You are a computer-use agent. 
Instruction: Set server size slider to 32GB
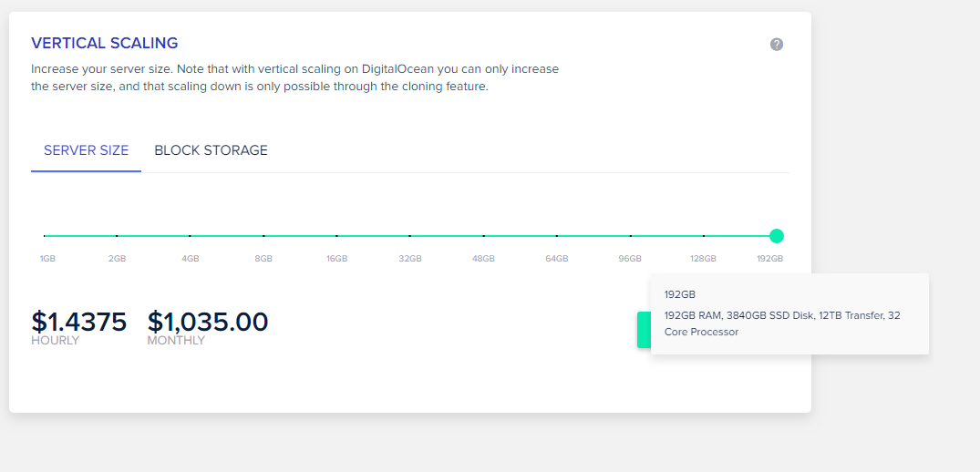[410, 236]
